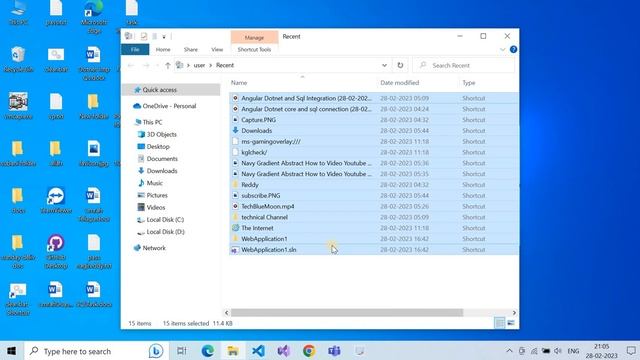Switch to Details view layout icon
The image size is (640, 360).
pyautogui.click(x=500, y=323)
